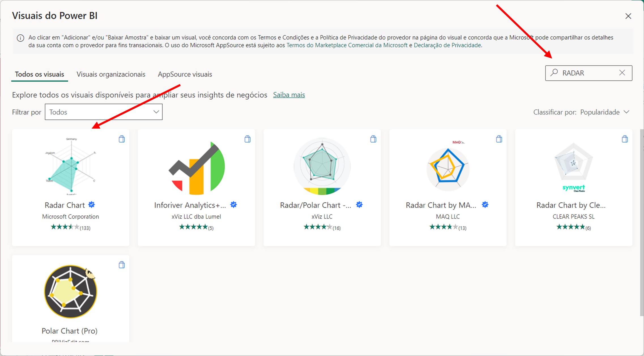Open the Polar Chart (Pro) thumbnail

tap(71, 291)
